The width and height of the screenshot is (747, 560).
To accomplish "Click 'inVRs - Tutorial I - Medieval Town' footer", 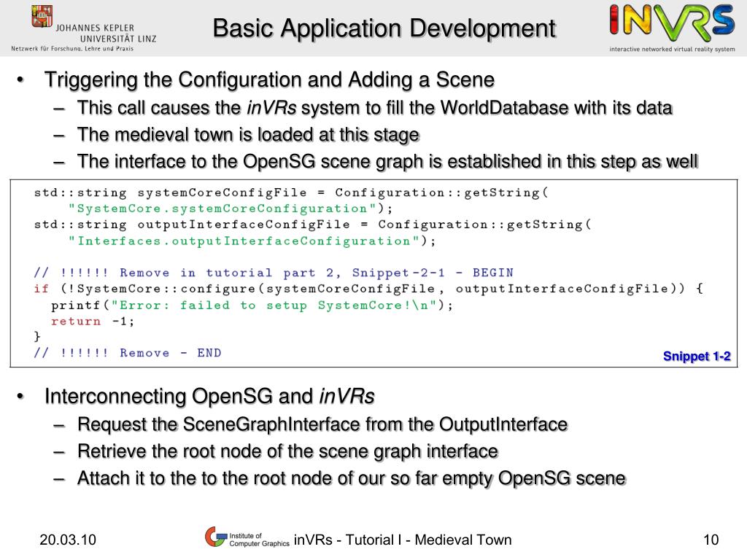I will (403, 540).
